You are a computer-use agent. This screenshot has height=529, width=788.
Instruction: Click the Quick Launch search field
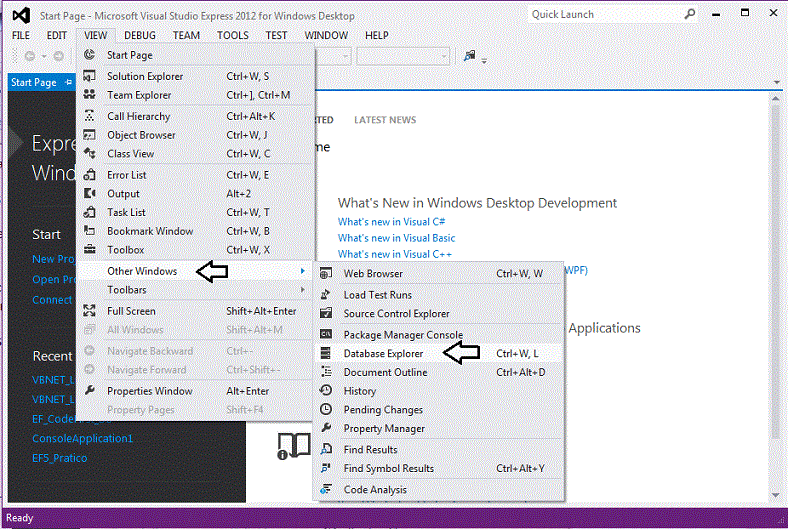(x=606, y=14)
